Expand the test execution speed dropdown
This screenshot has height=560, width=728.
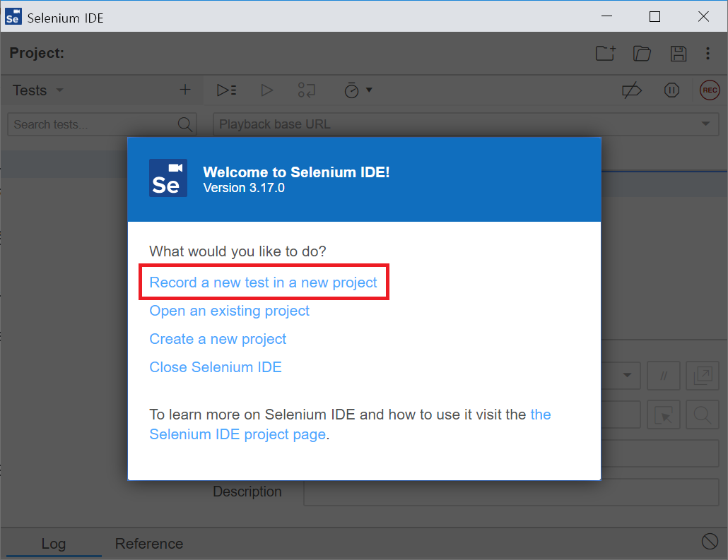358,90
